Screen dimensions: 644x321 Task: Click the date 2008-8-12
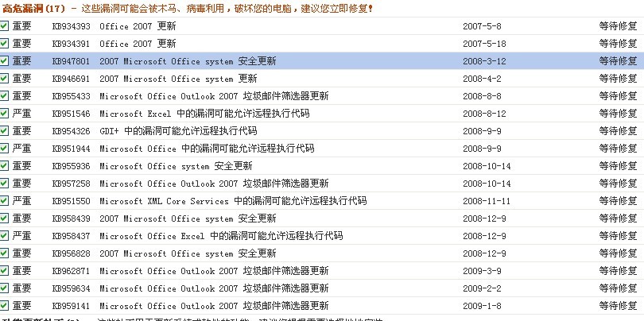coord(484,114)
